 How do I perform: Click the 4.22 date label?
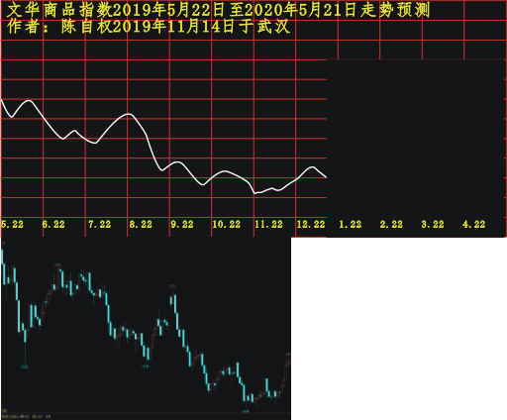[x=474, y=224]
